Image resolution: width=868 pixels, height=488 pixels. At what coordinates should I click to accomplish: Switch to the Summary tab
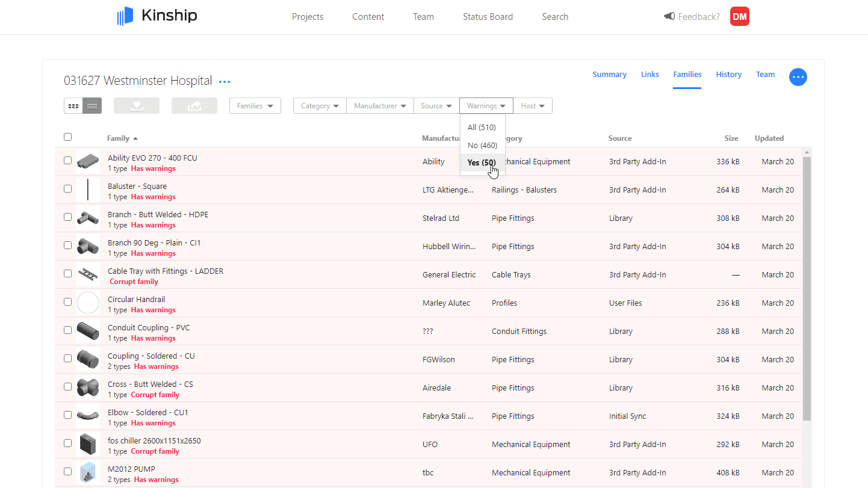pyautogui.click(x=609, y=74)
